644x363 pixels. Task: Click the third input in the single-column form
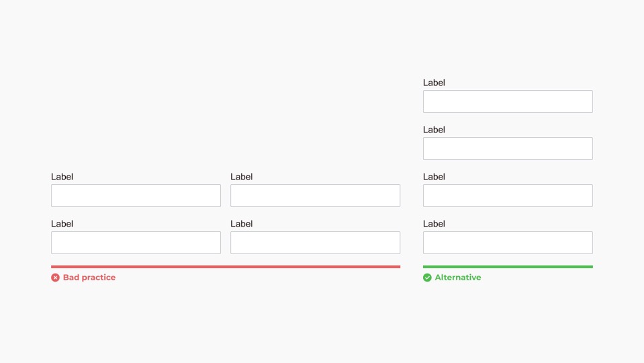[x=508, y=196]
